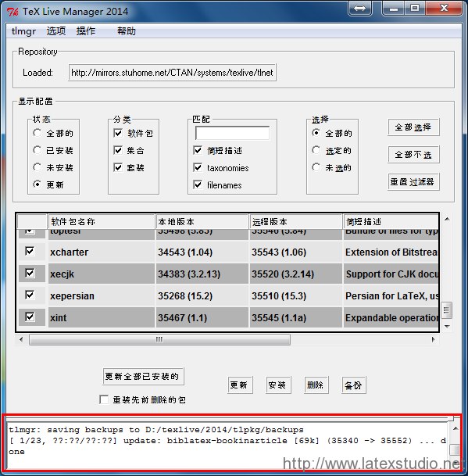This screenshot has width=468, height=476.
Task: Toggle 重装先前删除的包 checkbox
Action: point(104,399)
